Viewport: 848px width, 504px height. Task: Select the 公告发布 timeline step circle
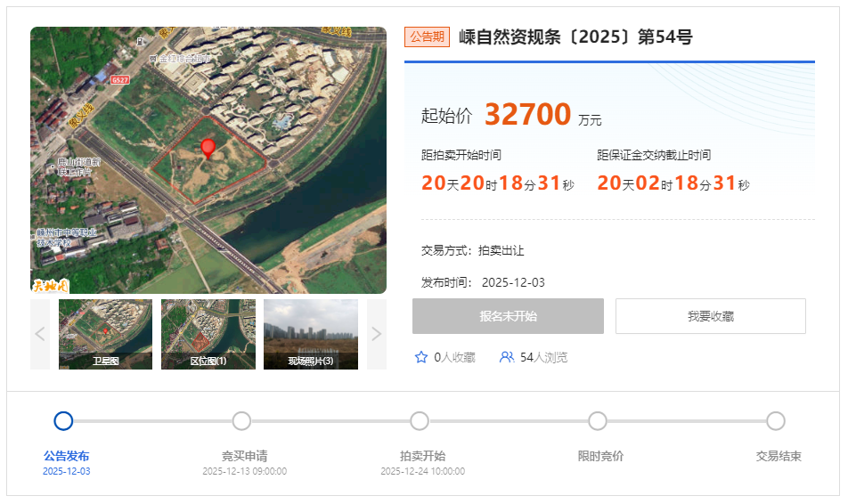click(x=63, y=420)
